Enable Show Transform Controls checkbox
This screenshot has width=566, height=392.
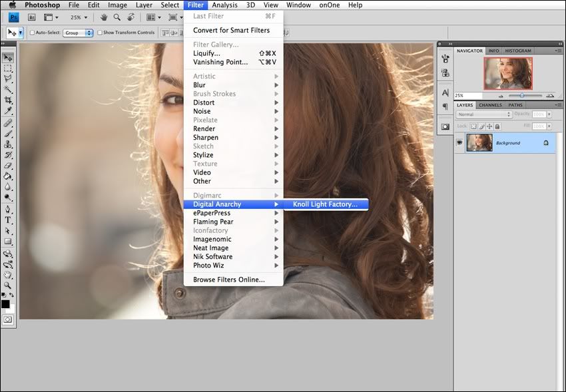[x=100, y=33]
